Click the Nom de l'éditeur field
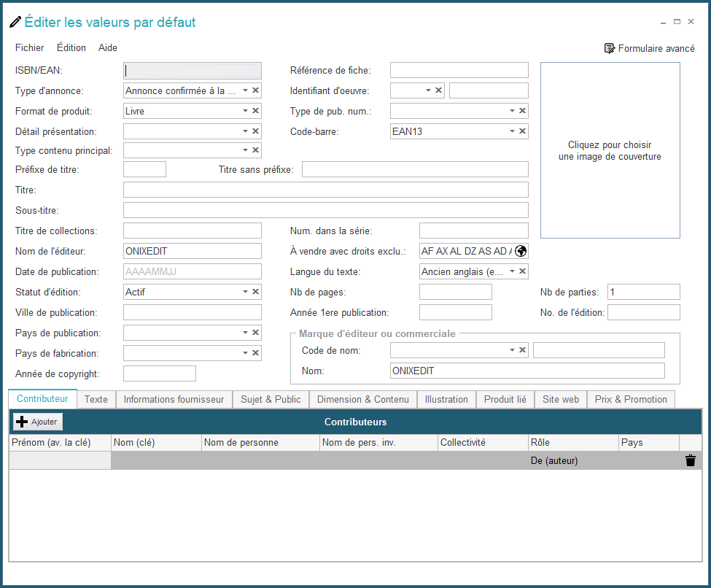This screenshot has height=588, width=711. point(193,251)
